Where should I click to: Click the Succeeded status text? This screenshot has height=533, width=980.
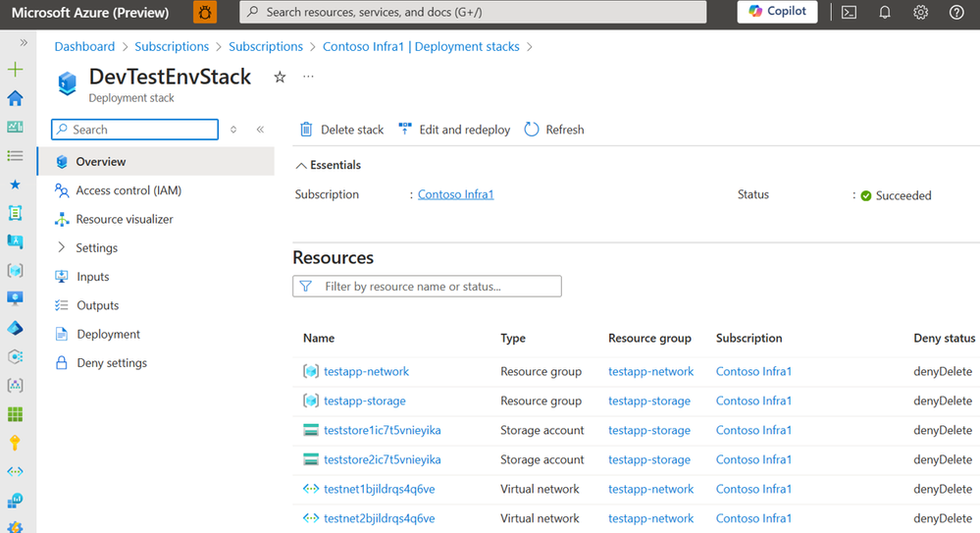(903, 195)
